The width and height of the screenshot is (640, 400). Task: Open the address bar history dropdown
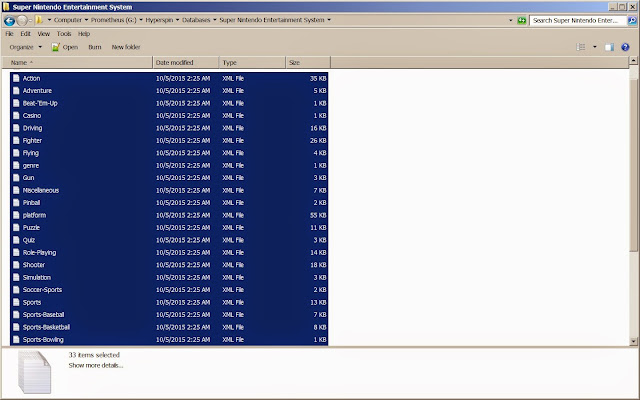coord(510,20)
